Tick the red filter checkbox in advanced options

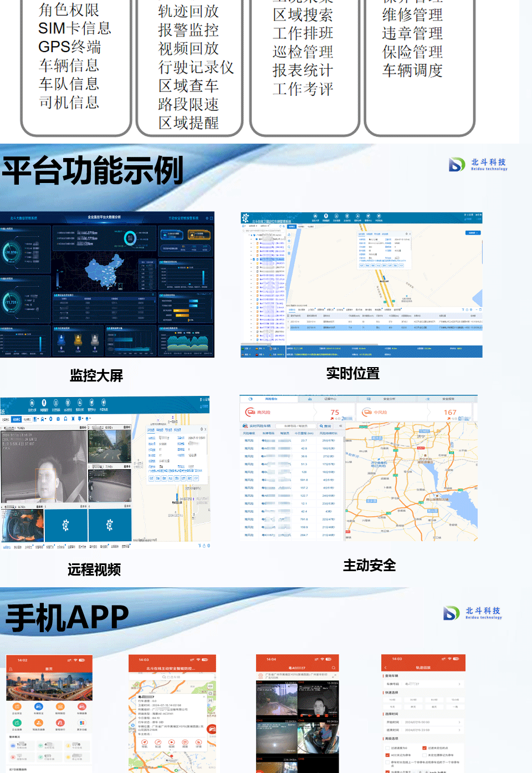coord(424,747)
